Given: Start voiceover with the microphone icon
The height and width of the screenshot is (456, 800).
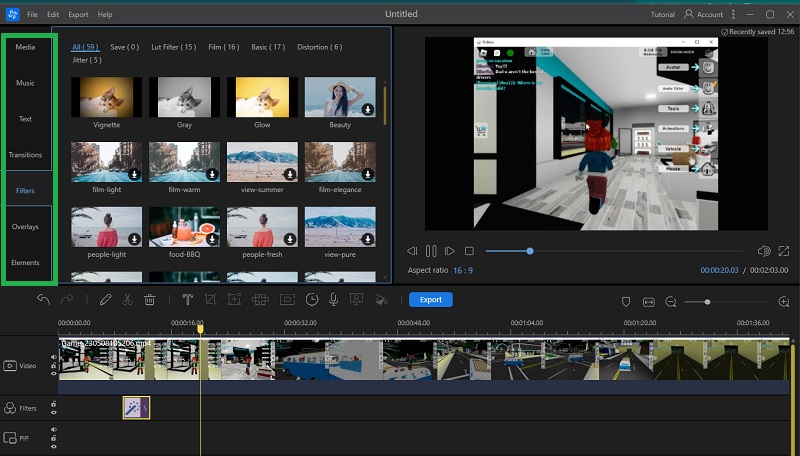Looking at the screenshot, I should click(333, 299).
